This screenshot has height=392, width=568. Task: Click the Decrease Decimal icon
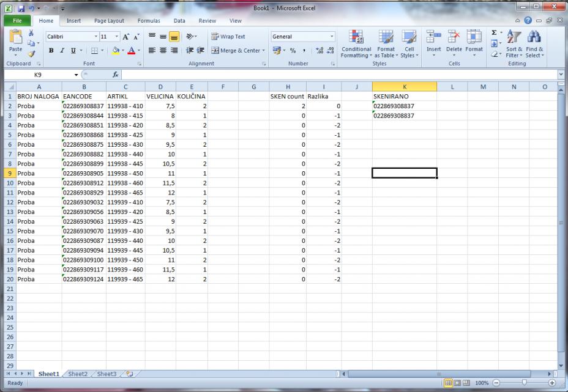click(x=331, y=51)
